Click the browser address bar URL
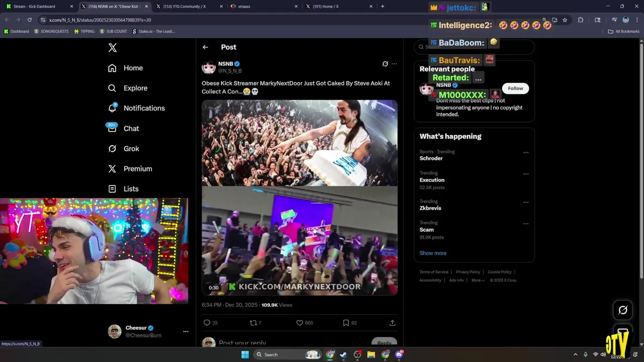 click(x=100, y=20)
